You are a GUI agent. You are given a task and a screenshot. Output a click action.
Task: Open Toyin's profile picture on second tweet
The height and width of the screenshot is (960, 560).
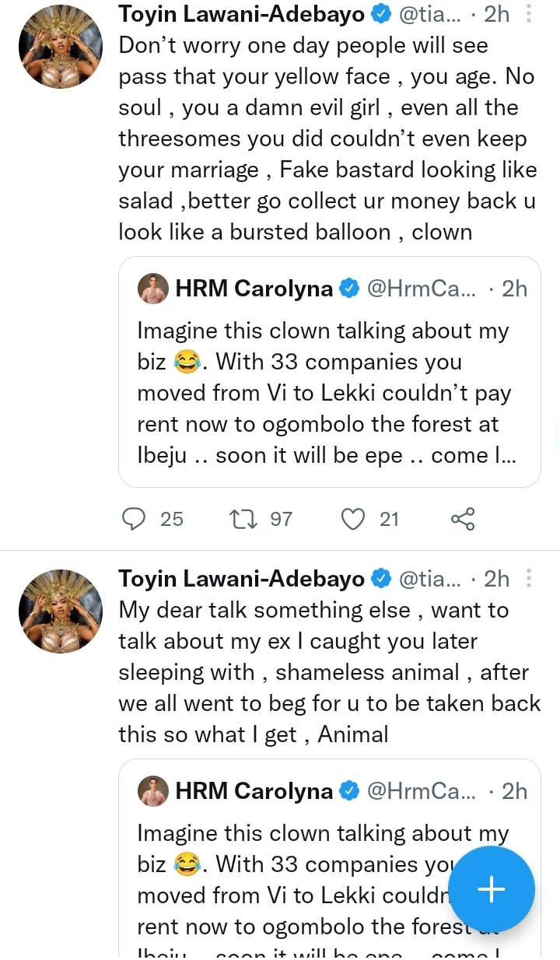pos(61,610)
